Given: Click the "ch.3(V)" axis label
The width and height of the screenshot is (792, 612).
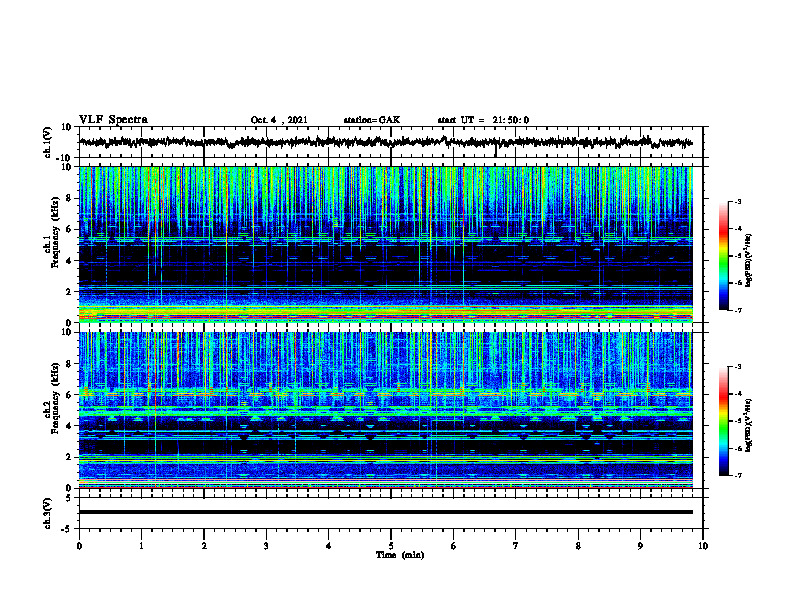Looking at the screenshot, I should tap(48, 514).
